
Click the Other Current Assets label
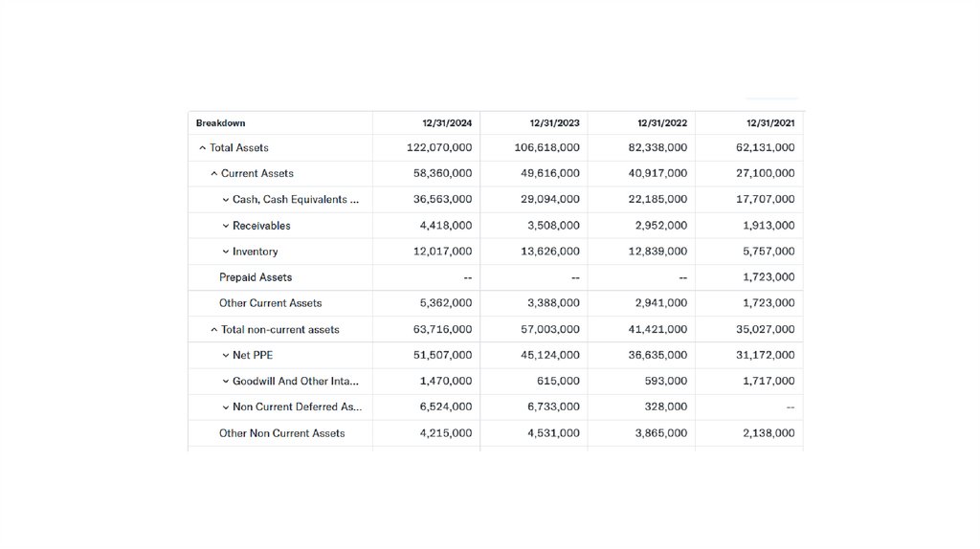(x=270, y=303)
